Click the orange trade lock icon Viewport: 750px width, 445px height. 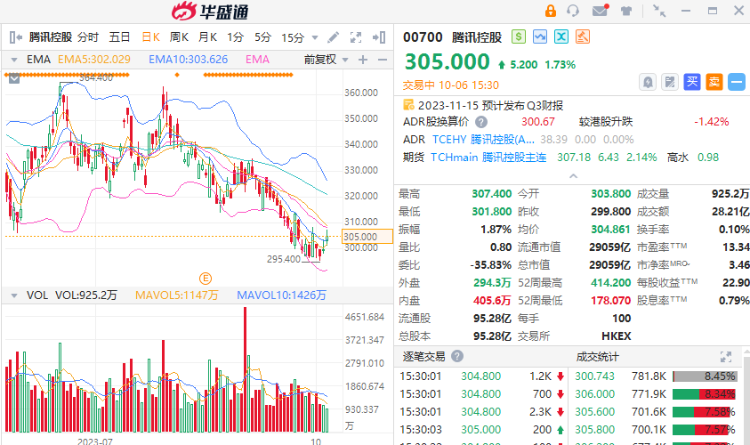550,11
